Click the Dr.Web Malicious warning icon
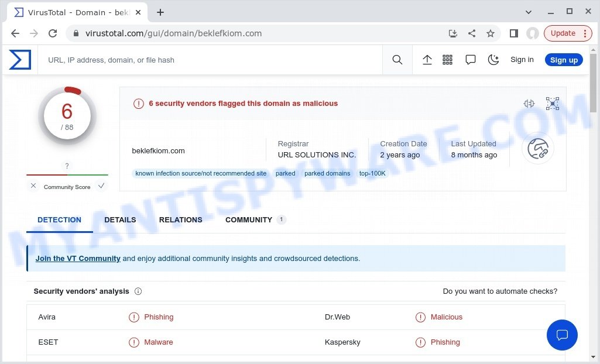The width and height of the screenshot is (600, 364). [x=420, y=317]
